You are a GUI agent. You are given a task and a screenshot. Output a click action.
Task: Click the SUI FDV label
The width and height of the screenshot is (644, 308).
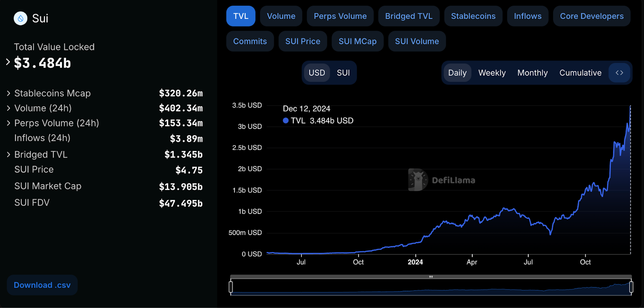(x=32, y=202)
